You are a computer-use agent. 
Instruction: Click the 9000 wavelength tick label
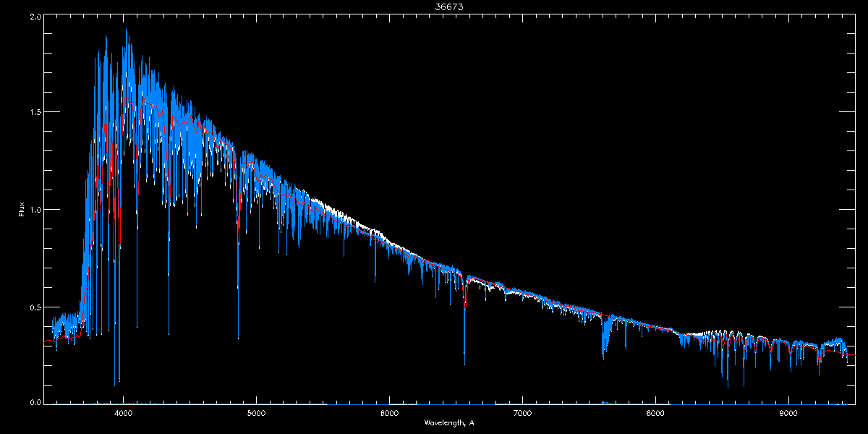(x=788, y=413)
